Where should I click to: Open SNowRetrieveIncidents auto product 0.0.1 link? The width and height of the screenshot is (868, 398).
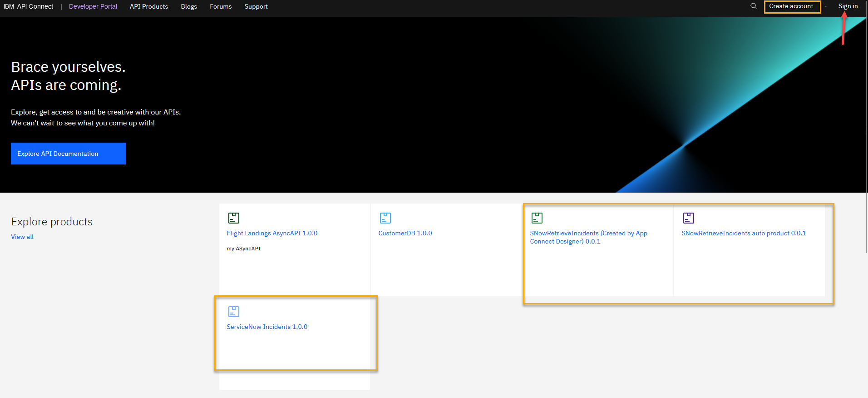(x=744, y=233)
